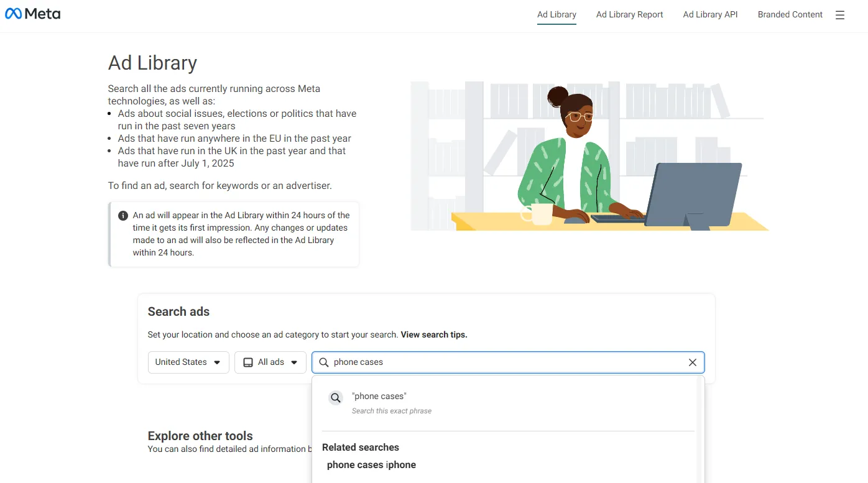Viewport: 868px width, 483px height.
Task: Click the Explore other tools heading
Action: 200,436
